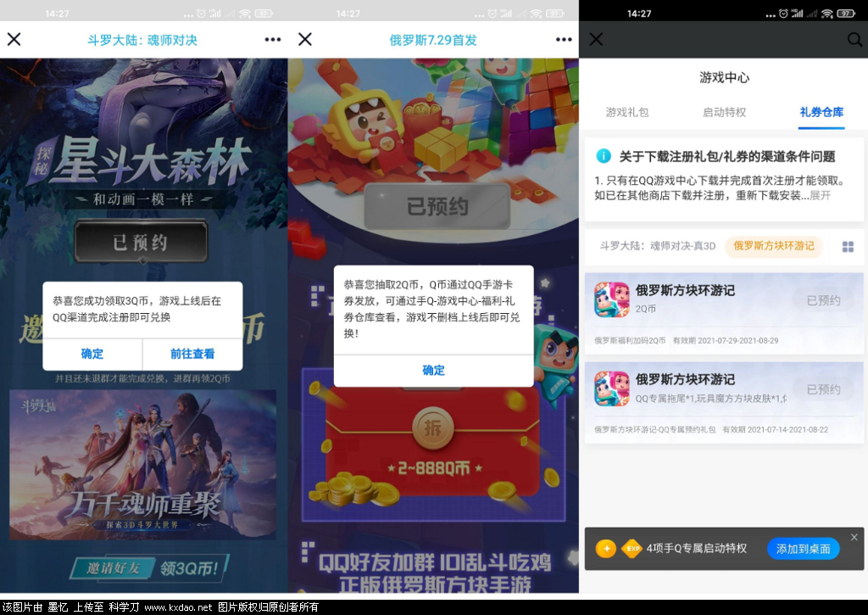Screen dimensions: 868x615
Task: Click 确定 in the 3Q币 dialog
Action: 92,354
